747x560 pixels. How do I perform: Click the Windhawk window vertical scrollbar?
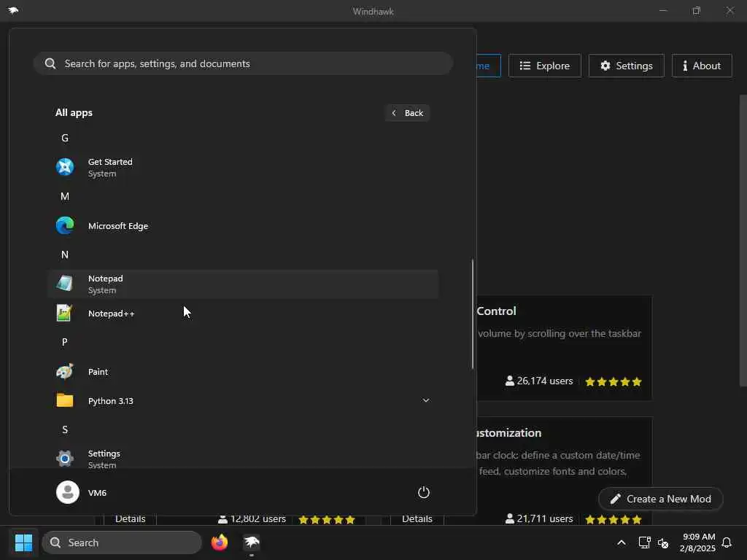pos(743,241)
